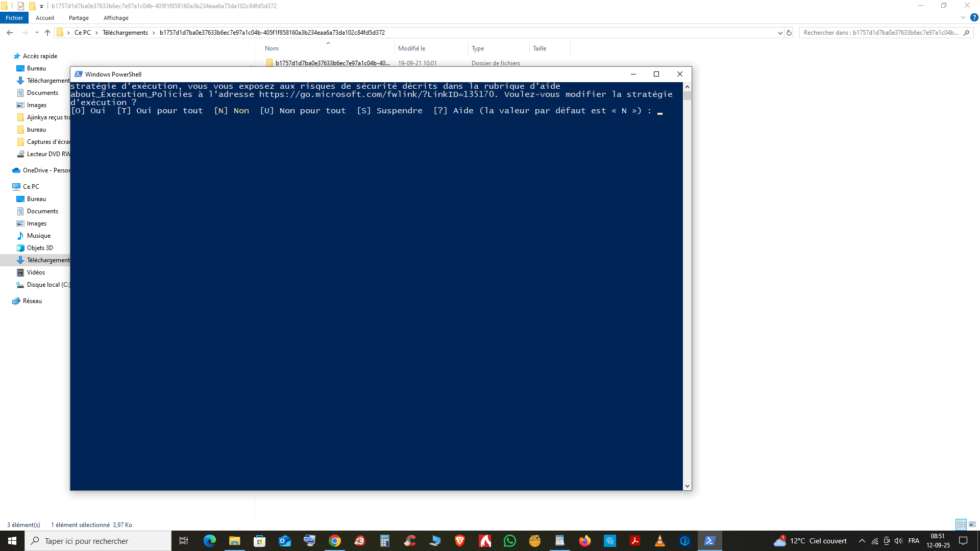
Task: Open Brave browser from the taskbar
Action: point(459,541)
